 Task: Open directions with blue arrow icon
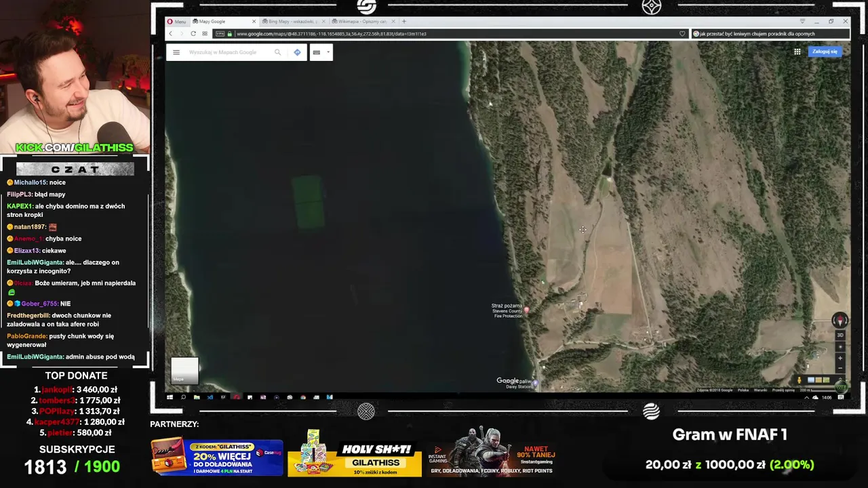(297, 52)
